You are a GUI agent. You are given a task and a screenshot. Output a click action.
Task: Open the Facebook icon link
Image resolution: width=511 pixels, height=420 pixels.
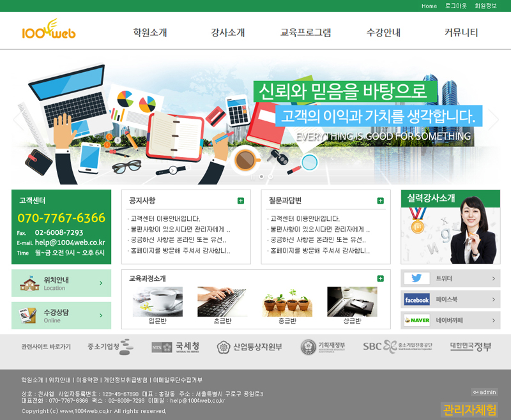pyautogui.click(x=416, y=299)
